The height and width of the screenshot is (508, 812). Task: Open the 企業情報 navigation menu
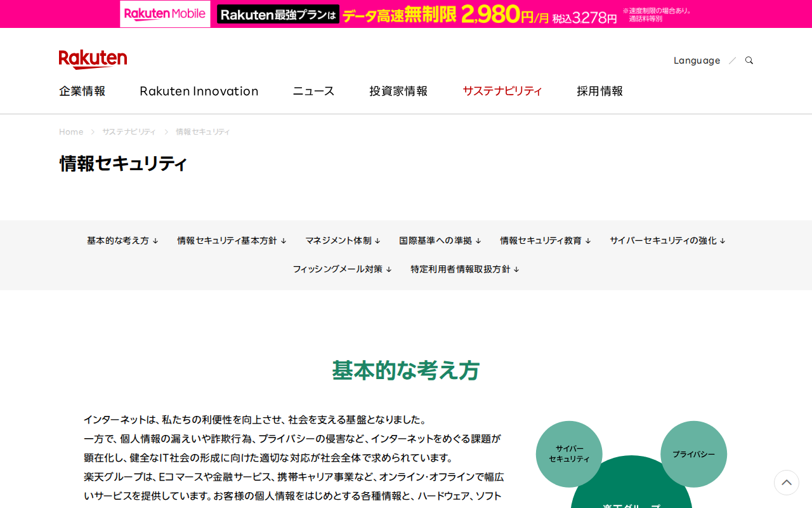coord(82,91)
